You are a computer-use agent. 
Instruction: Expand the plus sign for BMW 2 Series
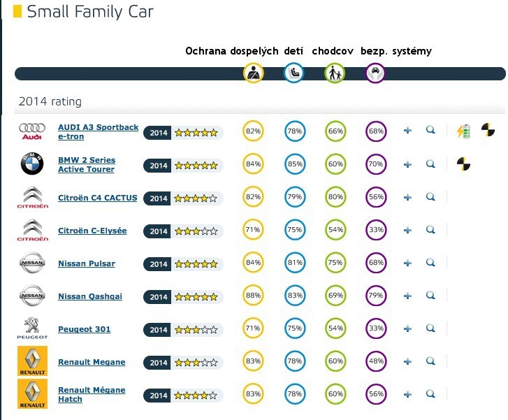pyautogui.click(x=407, y=164)
